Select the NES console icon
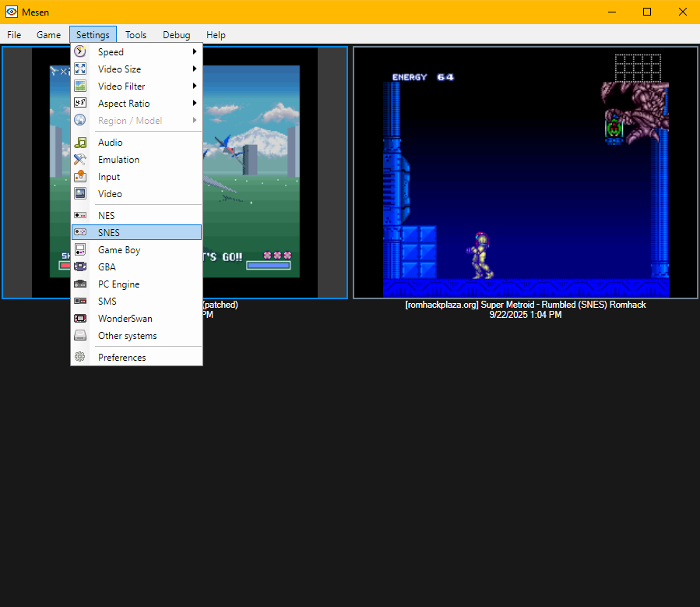The image size is (700, 607). [x=80, y=215]
